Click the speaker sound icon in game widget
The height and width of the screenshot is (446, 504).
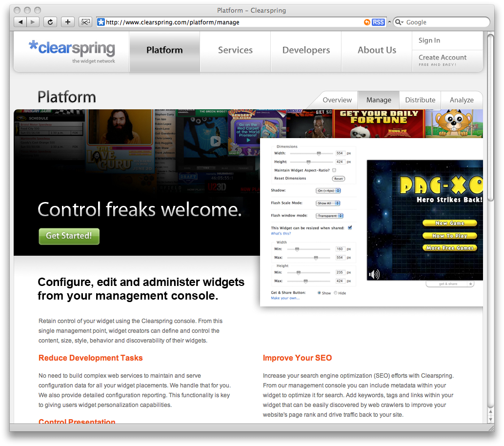(374, 274)
